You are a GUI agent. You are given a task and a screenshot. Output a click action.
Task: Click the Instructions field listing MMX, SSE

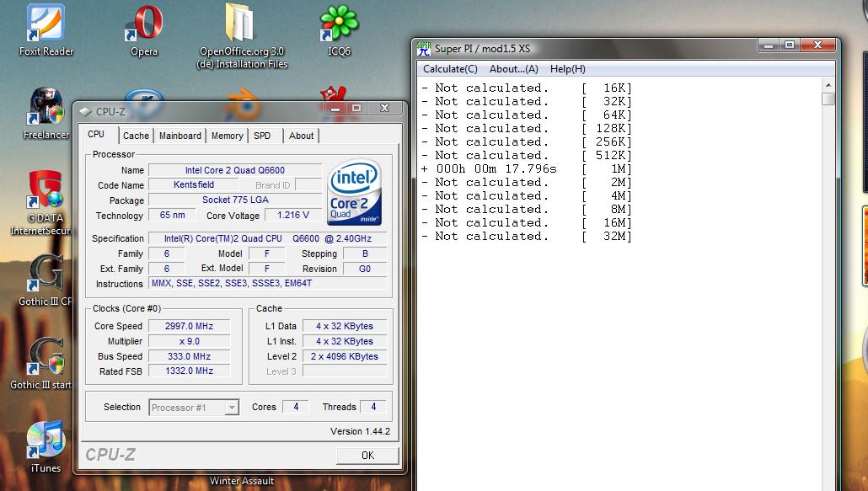click(268, 283)
